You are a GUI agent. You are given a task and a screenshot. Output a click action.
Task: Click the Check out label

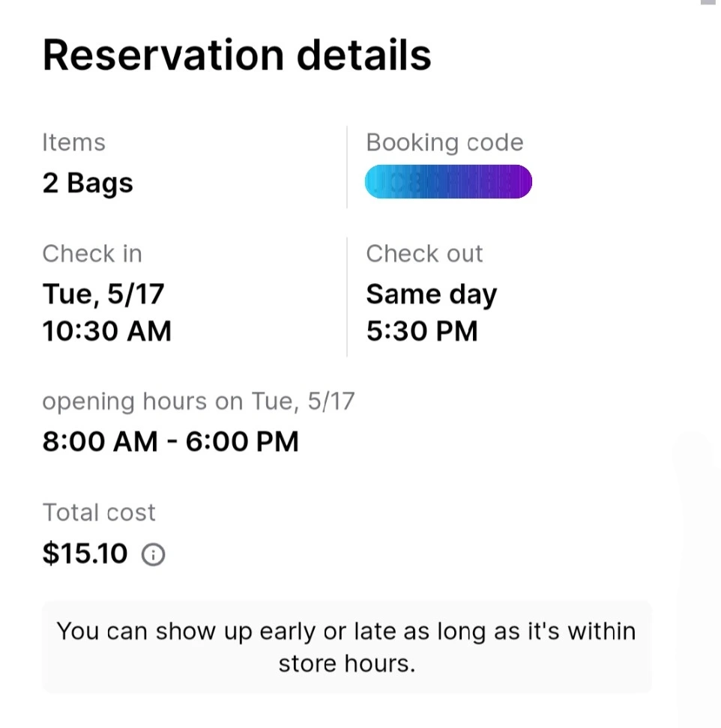click(424, 254)
